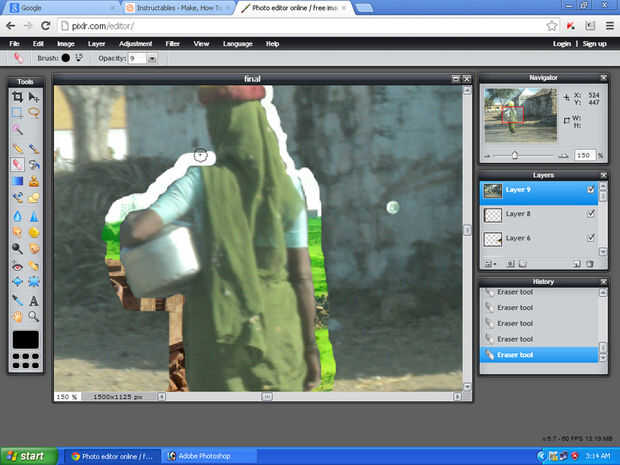Select the highlighted Eraser tool history entry
This screenshot has width=620, height=465.
pyautogui.click(x=539, y=355)
